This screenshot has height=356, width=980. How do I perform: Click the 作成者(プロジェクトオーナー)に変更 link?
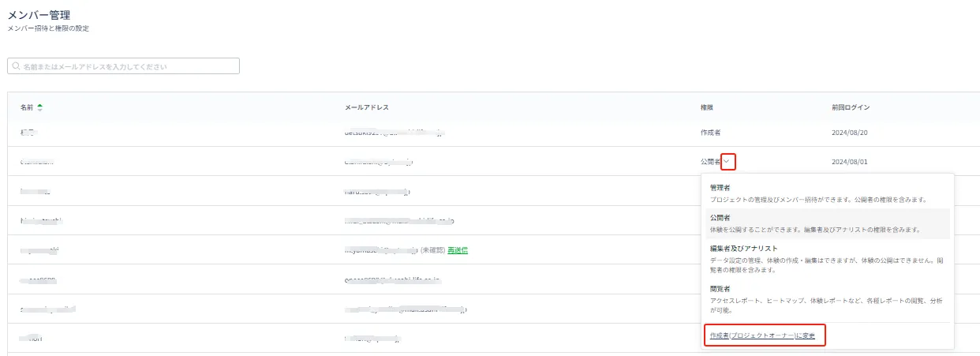point(763,336)
